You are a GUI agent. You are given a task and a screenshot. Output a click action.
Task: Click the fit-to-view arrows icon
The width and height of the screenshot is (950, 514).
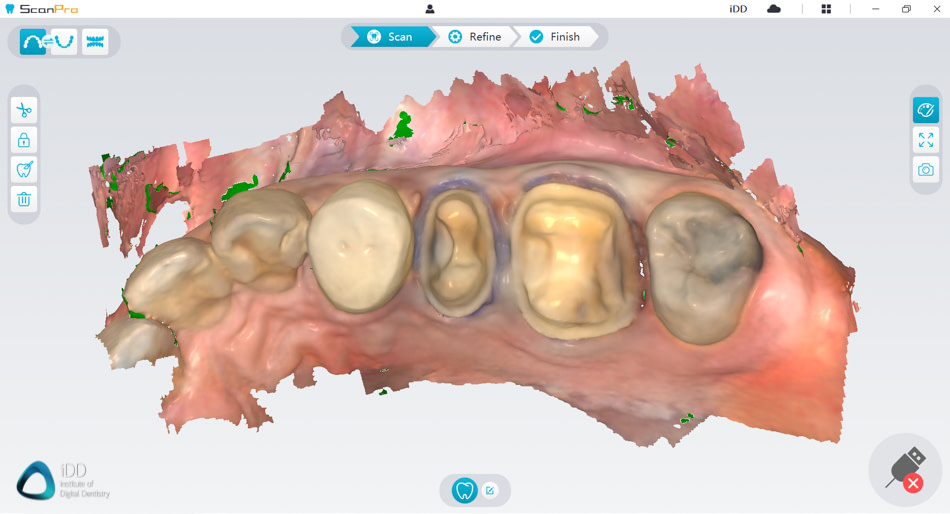tap(925, 140)
